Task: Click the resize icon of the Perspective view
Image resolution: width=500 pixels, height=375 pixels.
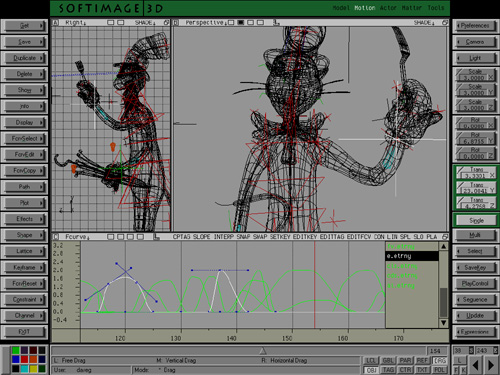Action: [x=445, y=22]
